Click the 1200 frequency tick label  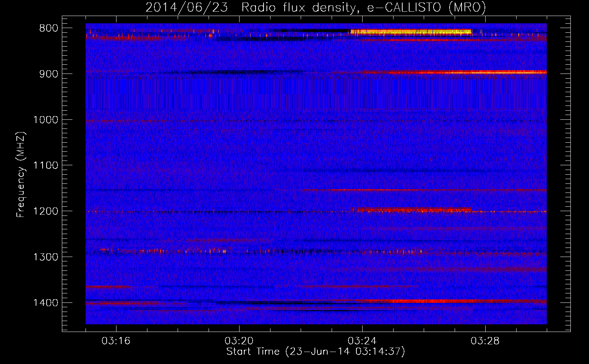point(46,211)
